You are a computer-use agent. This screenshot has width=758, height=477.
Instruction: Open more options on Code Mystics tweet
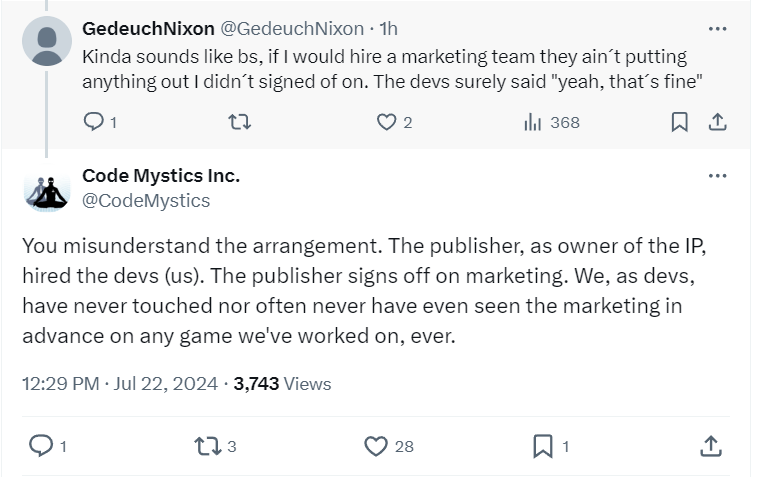pyautogui.click(x=717, y=176)
